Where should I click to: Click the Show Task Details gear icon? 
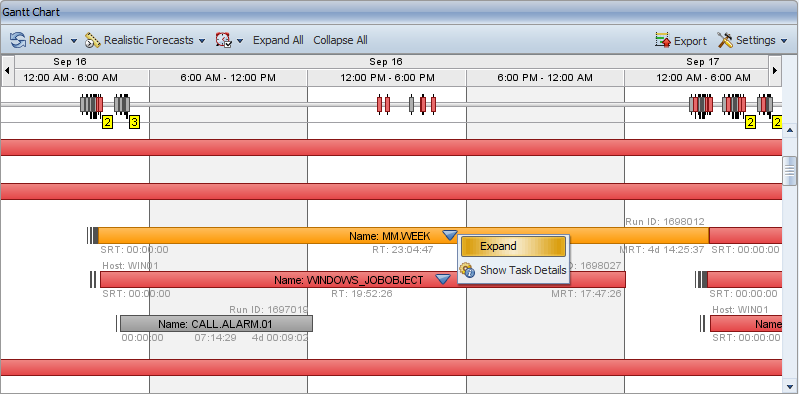pyautogui.click(x=468, y=270)
